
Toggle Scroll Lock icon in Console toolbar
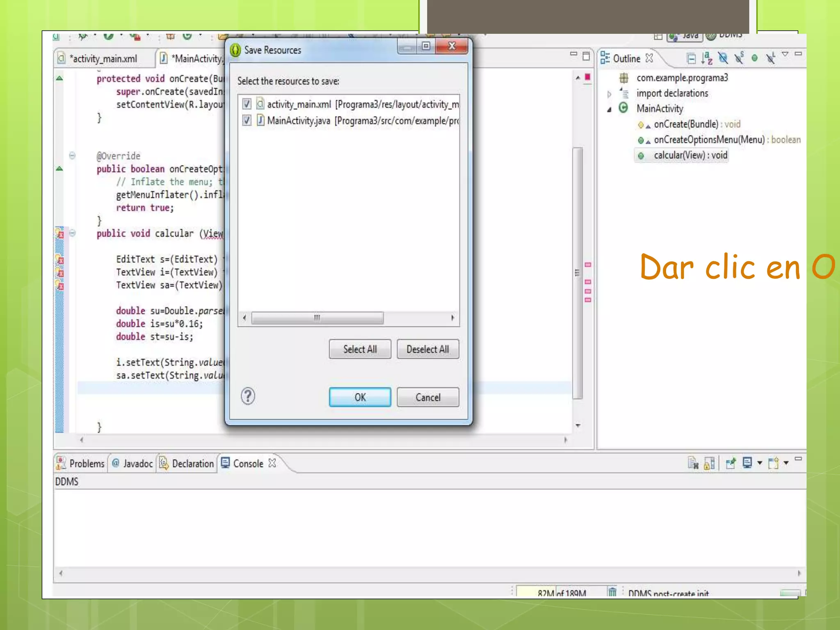(x=709, y=463)
